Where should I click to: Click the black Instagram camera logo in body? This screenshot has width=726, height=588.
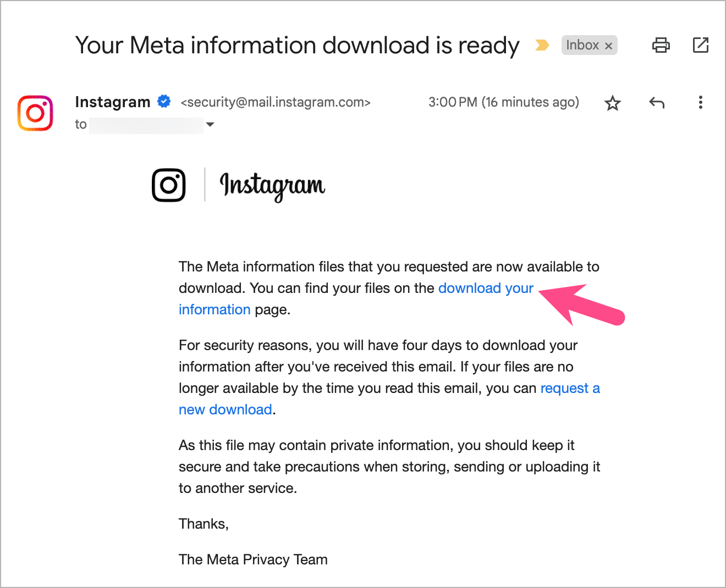click(x=168, y=185)
